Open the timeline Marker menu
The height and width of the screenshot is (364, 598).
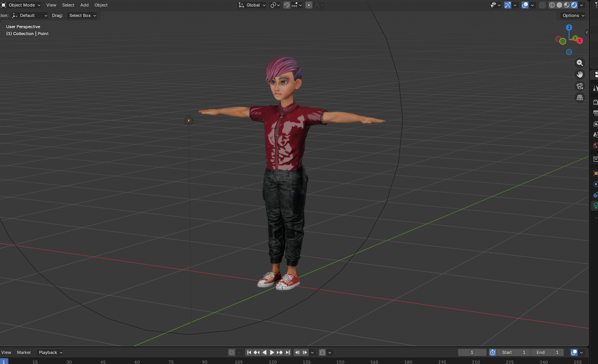pos(24,352)
